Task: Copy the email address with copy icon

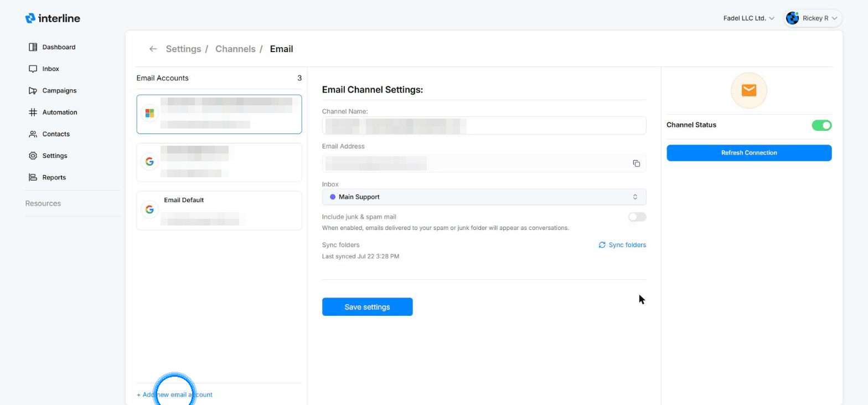Action: 636,163
